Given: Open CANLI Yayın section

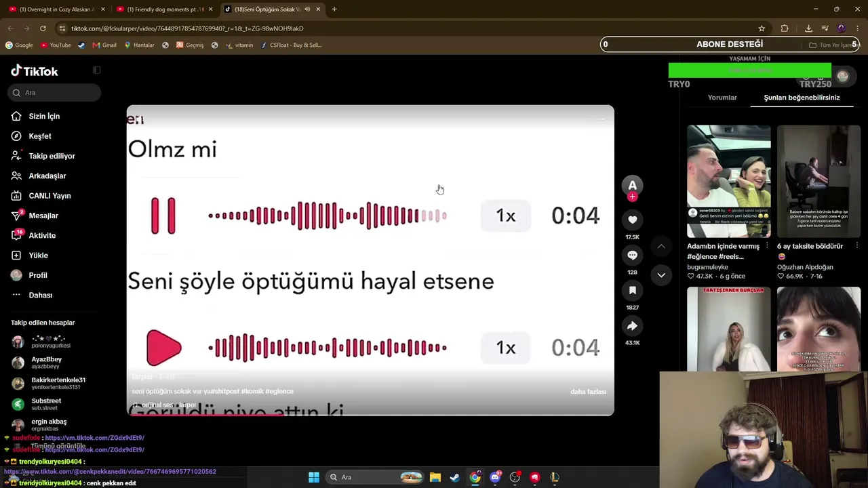Looking at the screenshot, I should pyautogui.click(x=50, y=196).
